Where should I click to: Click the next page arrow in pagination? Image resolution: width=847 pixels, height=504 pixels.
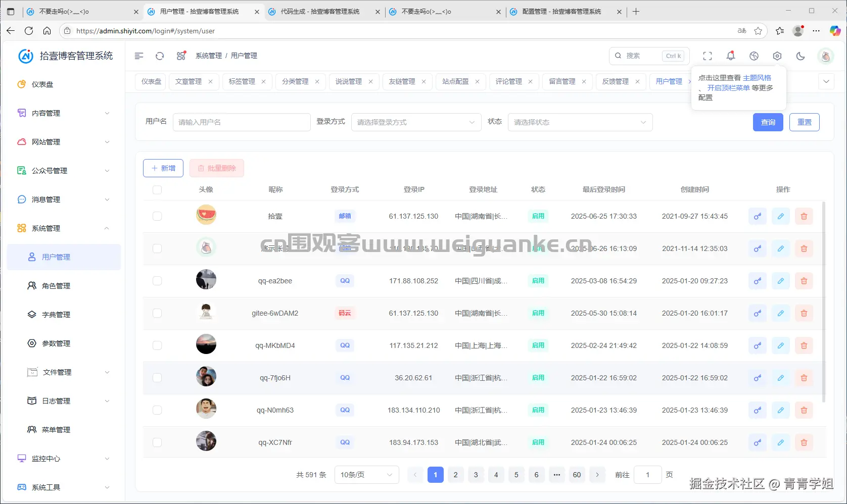pyautogui.click(x=597, y=475)
